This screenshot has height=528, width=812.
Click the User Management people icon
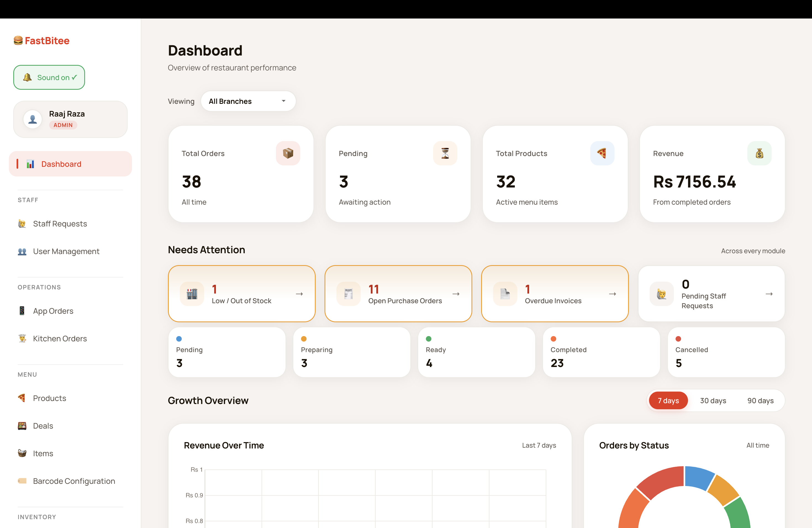[22, 251]
